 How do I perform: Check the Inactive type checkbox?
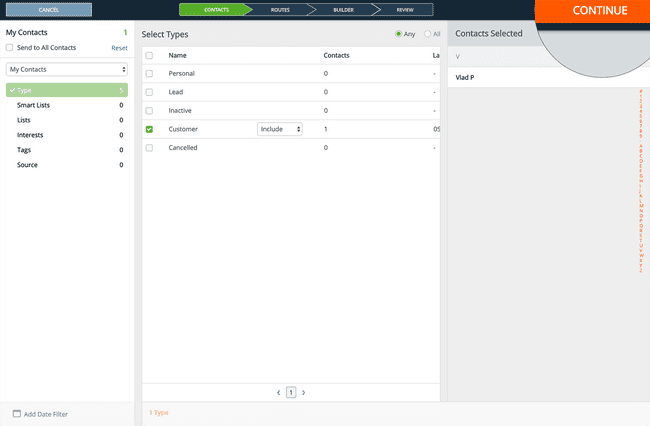(x=149, y=111)
